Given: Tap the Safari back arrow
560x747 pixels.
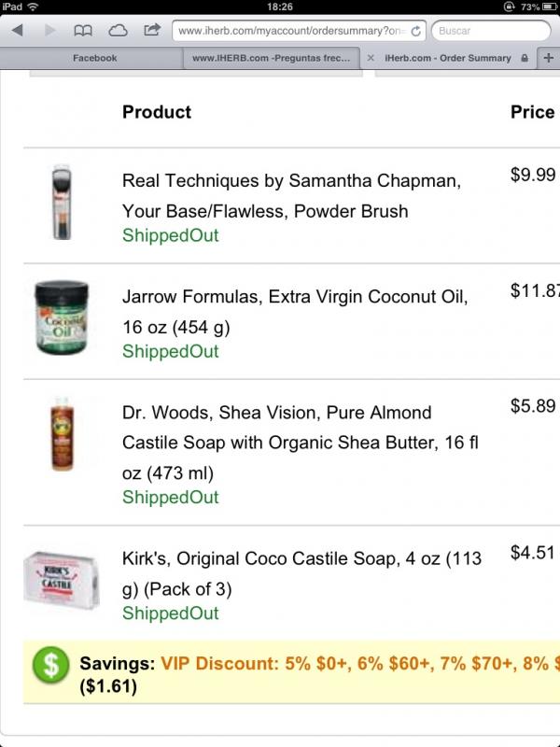Looking at the screenshot, I should [x=18, y=31].
